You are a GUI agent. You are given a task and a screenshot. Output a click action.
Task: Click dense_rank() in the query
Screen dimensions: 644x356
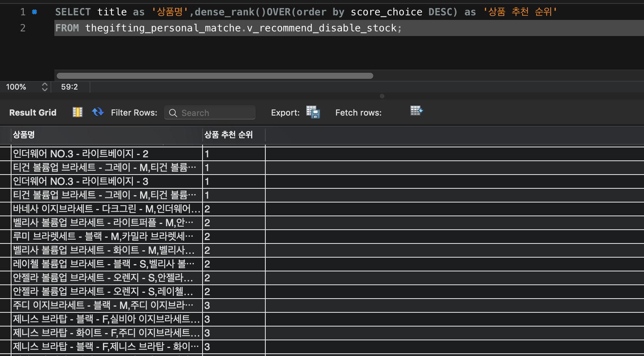point(230,12)
